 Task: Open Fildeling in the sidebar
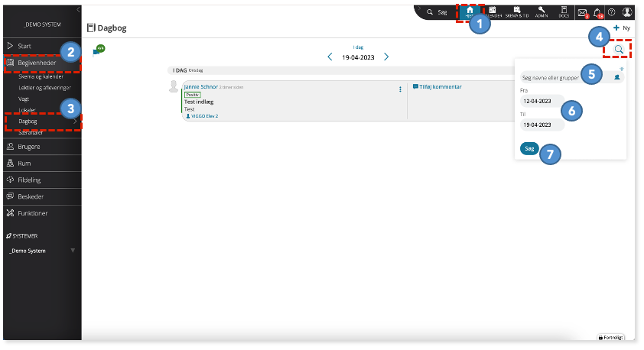[x=42, y=180]
